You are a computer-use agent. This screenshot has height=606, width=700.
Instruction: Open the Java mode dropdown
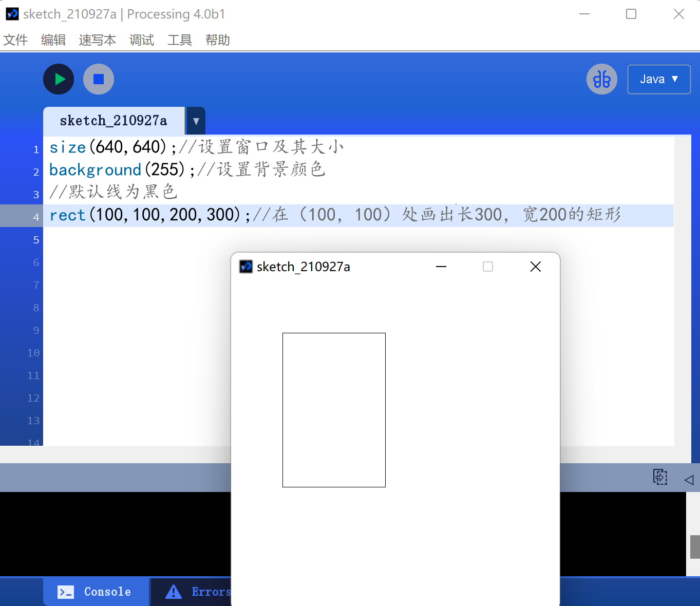click(659, 79)
